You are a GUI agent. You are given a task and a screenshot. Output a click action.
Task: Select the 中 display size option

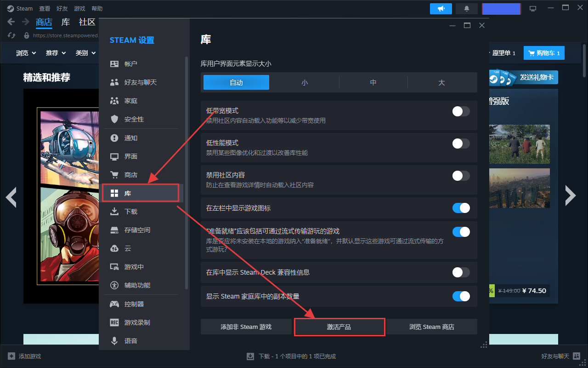coord(373,82)
